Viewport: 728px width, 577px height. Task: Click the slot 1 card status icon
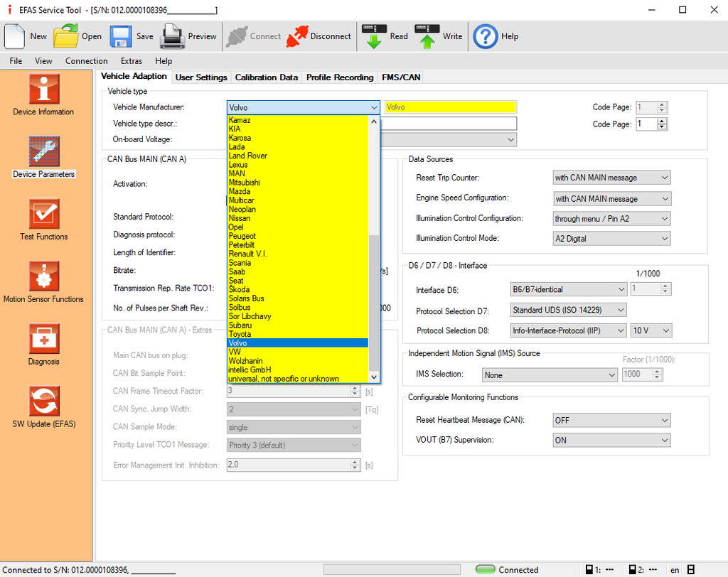pos(589,570)
